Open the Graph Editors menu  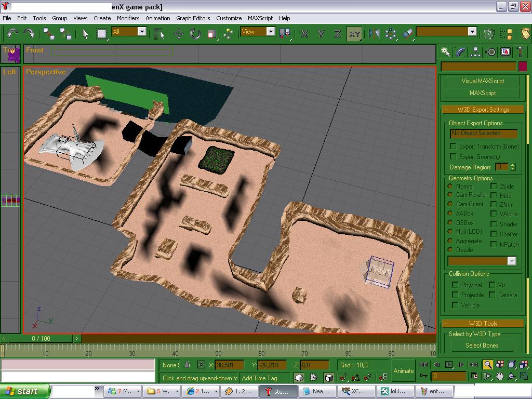click(193, 18)
